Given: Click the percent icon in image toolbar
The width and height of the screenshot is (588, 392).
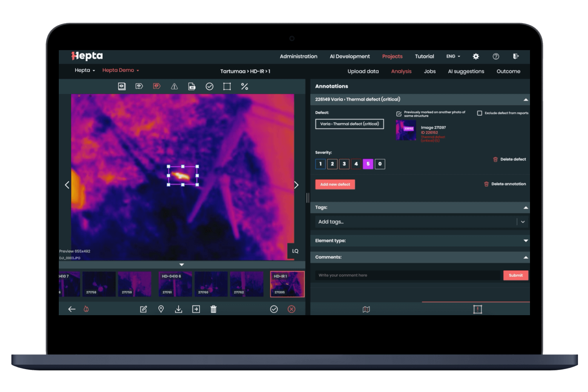Looking at the screenshot, I should point(245,87).
